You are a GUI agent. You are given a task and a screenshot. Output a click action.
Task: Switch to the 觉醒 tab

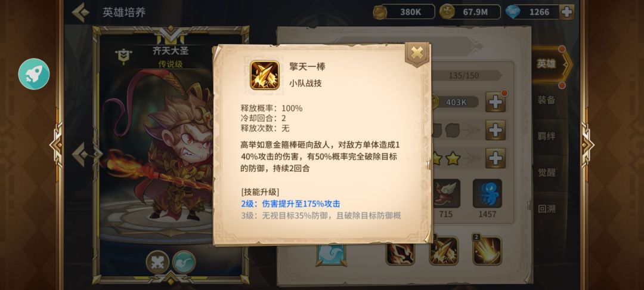tap(546, 172)
